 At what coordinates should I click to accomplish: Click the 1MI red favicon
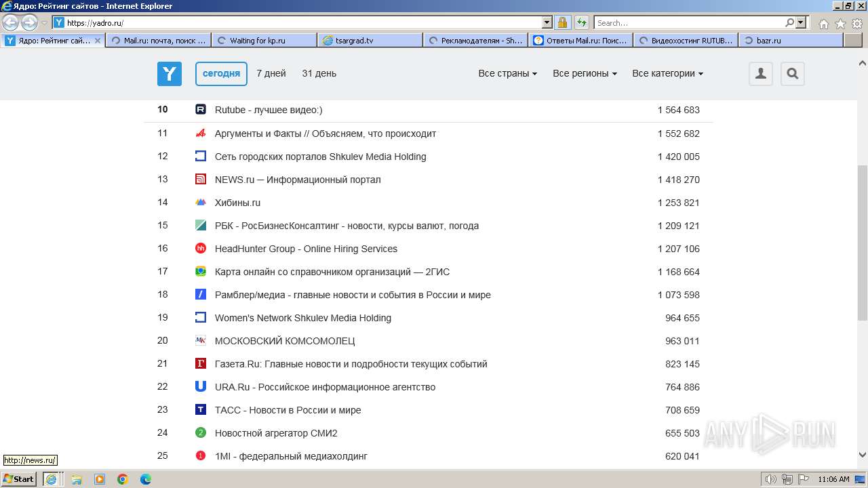pyautogui.click(x=201, y=455)
